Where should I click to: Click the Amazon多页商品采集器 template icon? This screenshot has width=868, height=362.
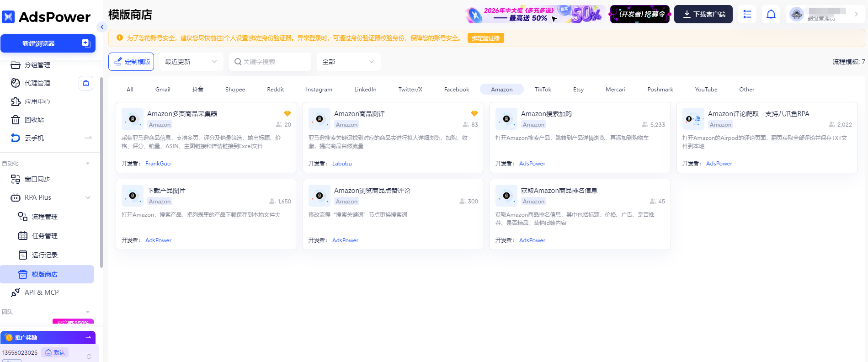click(133, 119)
